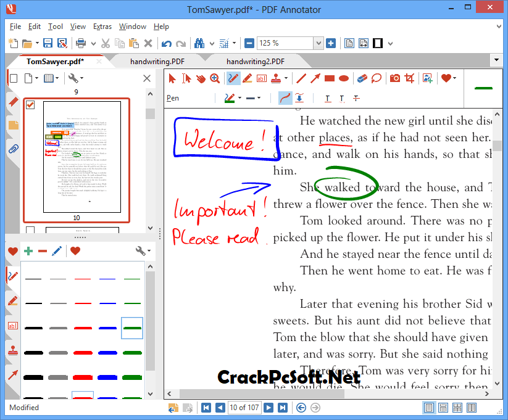The width and height of the screenshot is (508, 420).
Task: Select the highlighted medium green pen swatch
Action: point(132,328)
